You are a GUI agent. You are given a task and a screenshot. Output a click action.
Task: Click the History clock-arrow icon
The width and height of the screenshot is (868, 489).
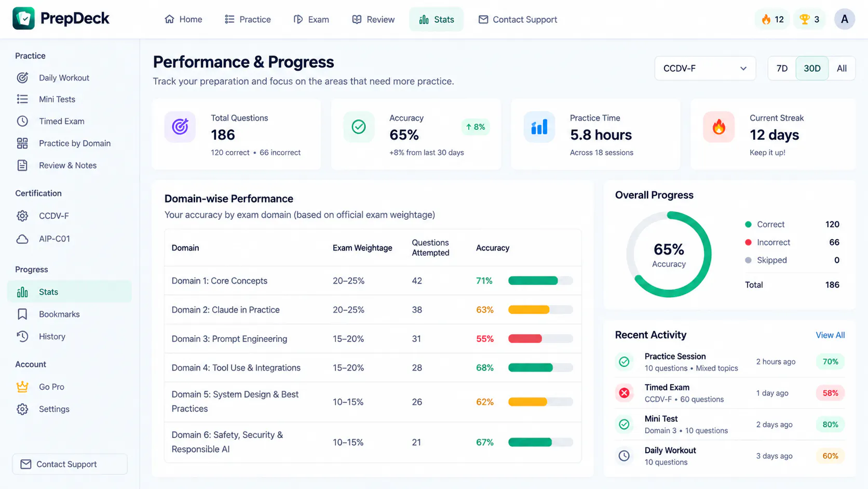(22, 336)
